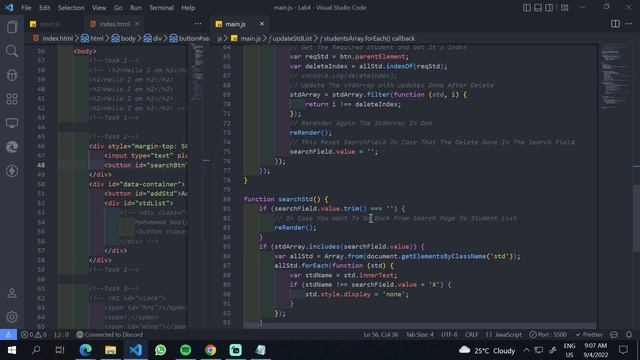Open the Remote Explorer view
The image size is (640, 360).
pyautogui.click(x=12, y=123)
